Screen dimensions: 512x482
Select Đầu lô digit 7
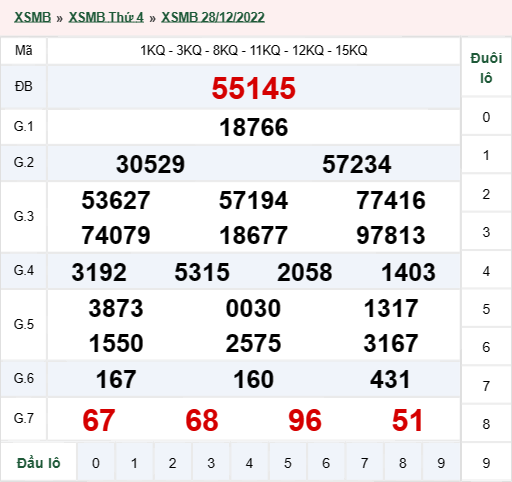(364, 463)
